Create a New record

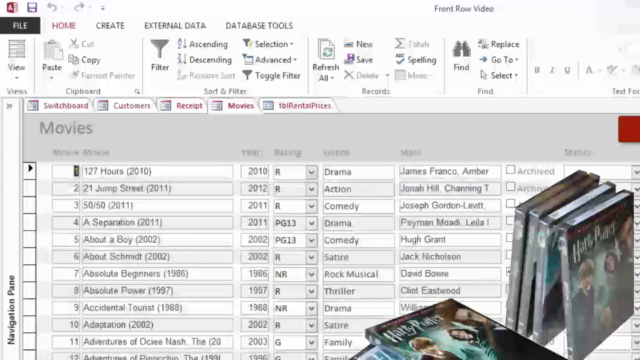pos(358,44)
